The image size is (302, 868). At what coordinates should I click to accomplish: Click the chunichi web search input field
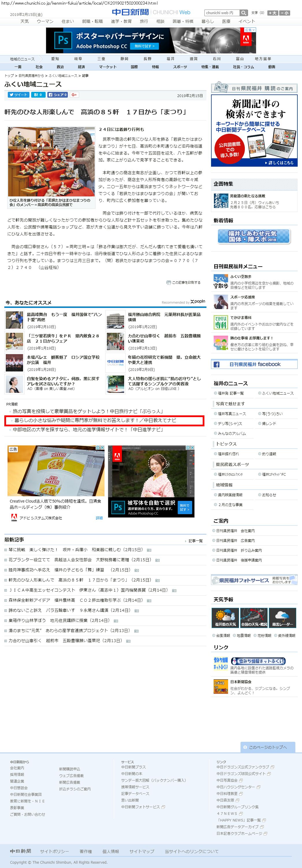(x=222, y=13)
